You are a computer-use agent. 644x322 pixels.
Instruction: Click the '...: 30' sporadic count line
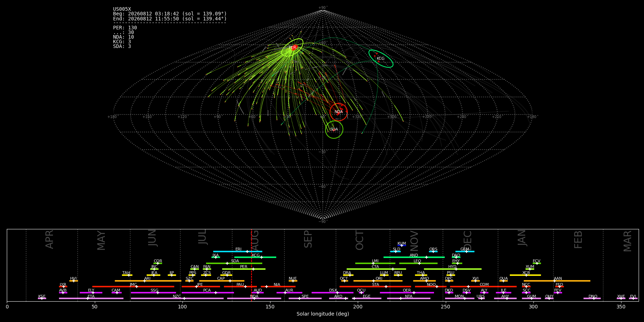(x=123, y=32)
